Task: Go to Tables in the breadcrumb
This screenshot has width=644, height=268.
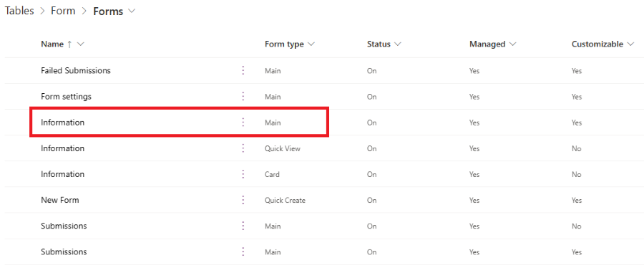Action: pos(19,11)
